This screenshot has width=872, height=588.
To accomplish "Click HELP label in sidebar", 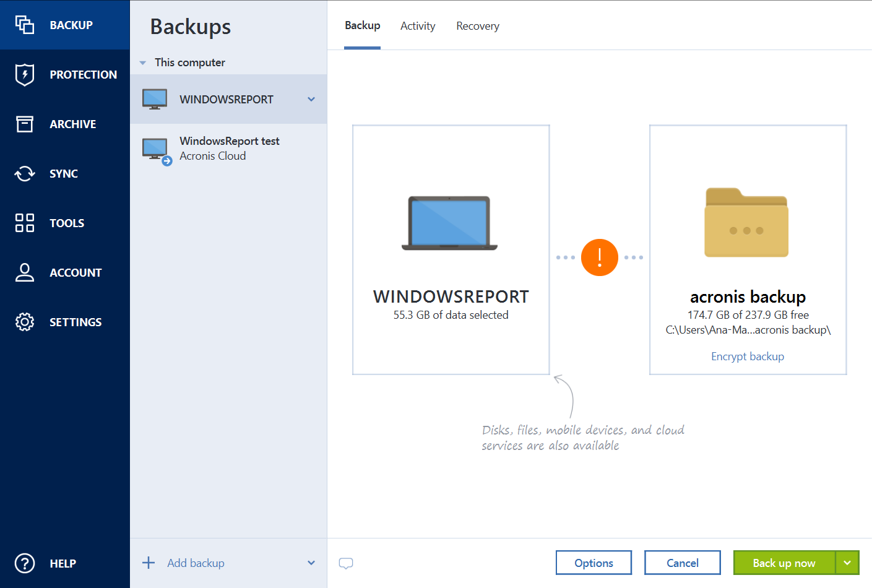I will [x=63, y=563].
